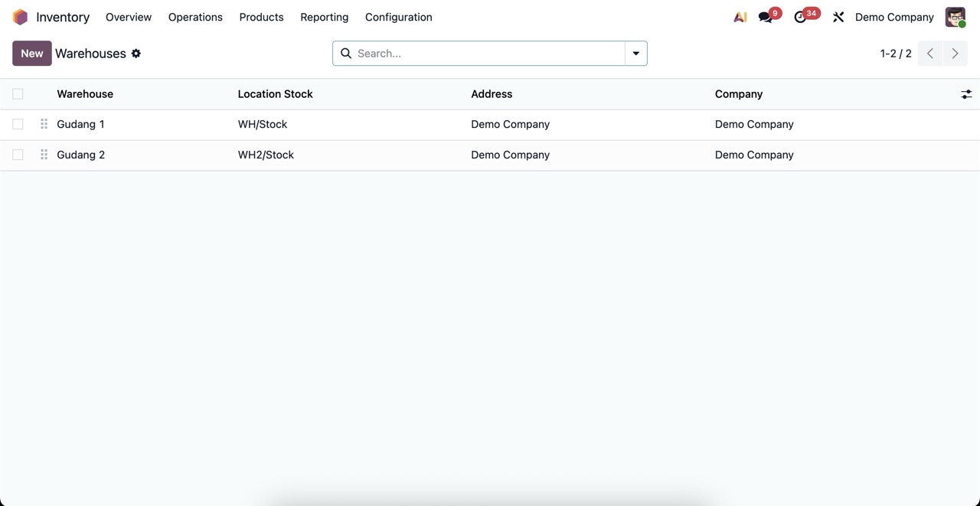The width and height of the screenshot is (980, 506).
Task: Open the Demo Company switcher
Action: coord(894,17)
